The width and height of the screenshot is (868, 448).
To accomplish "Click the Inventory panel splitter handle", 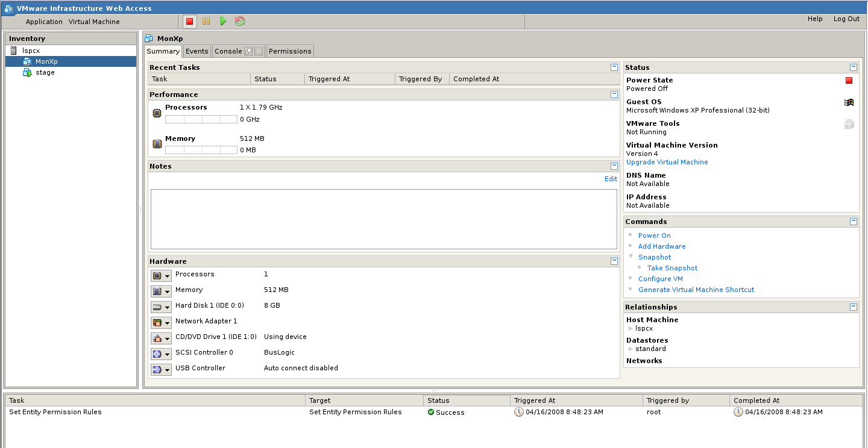I will [x=140, y=210].
